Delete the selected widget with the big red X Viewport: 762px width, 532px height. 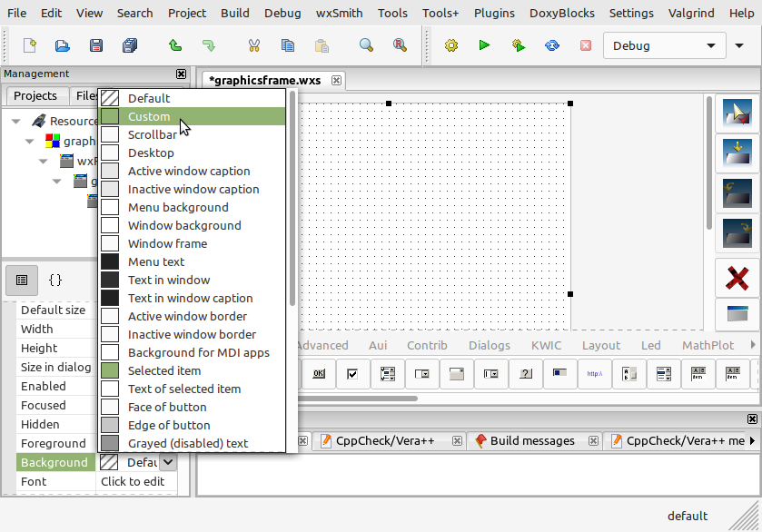click(x=737, y=279)
